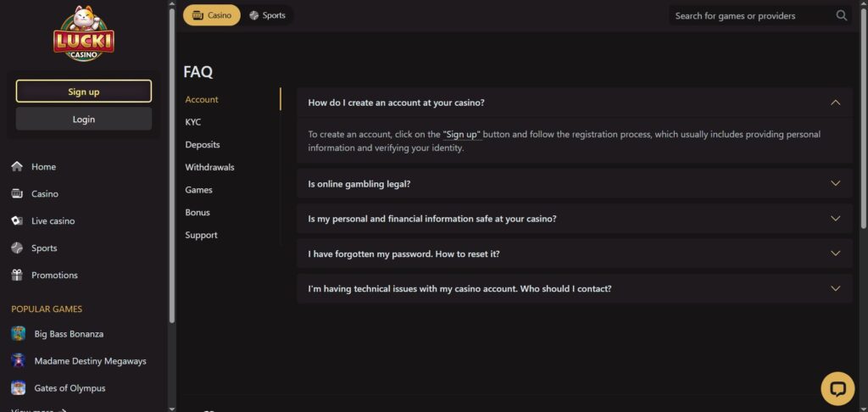Click the Login button
The height and width of the screenshot is (412, 868).
[84, 120]
